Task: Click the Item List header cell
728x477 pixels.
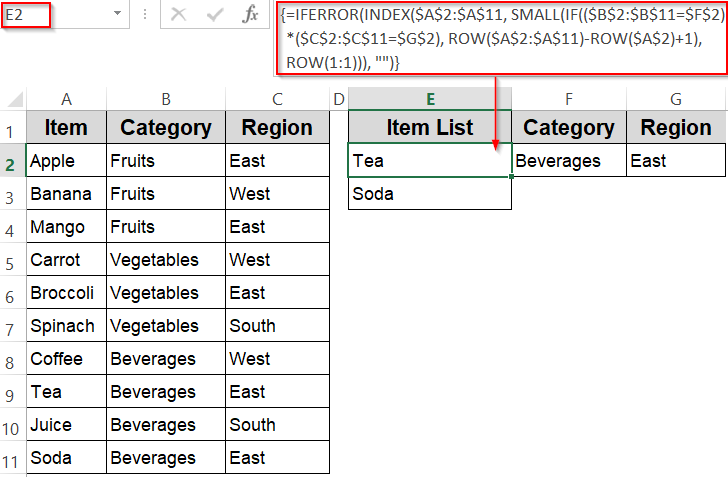Action: click(430, 128)
